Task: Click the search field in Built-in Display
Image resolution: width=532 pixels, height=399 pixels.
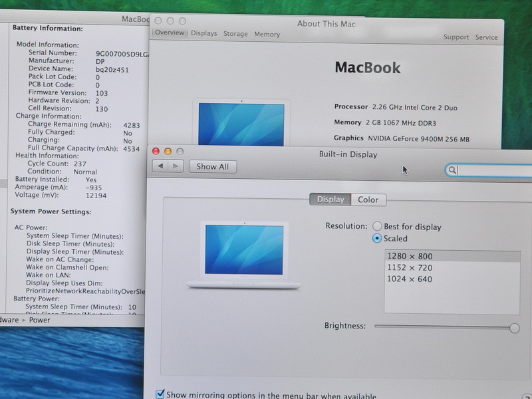Action: click(x=489, y=170)
